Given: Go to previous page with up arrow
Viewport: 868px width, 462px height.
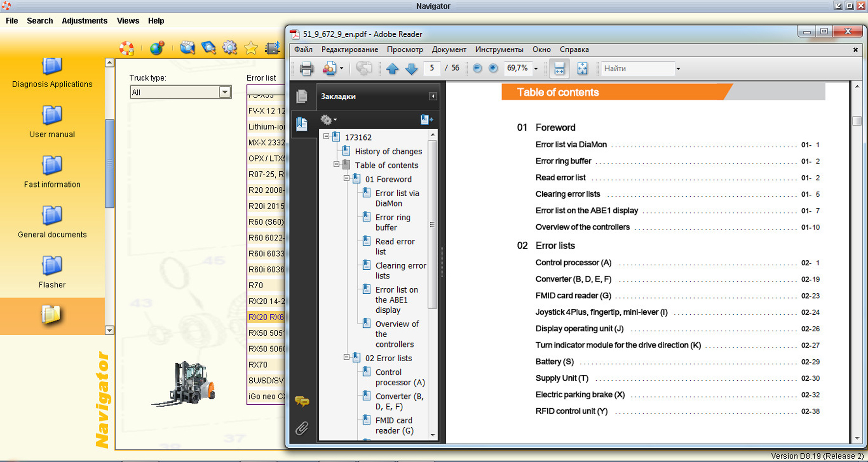Looking at the screenshot, I should [x=392, y=69].
